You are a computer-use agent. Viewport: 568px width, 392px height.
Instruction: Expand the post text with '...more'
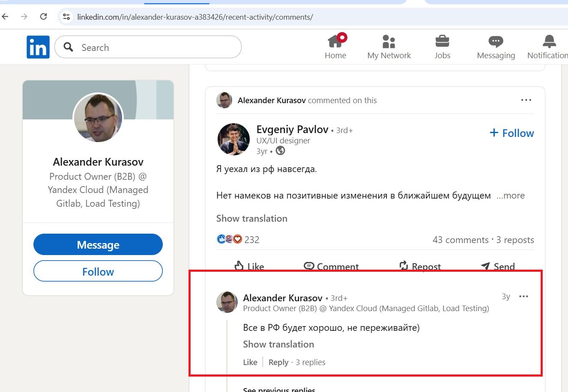click(511, 196)
